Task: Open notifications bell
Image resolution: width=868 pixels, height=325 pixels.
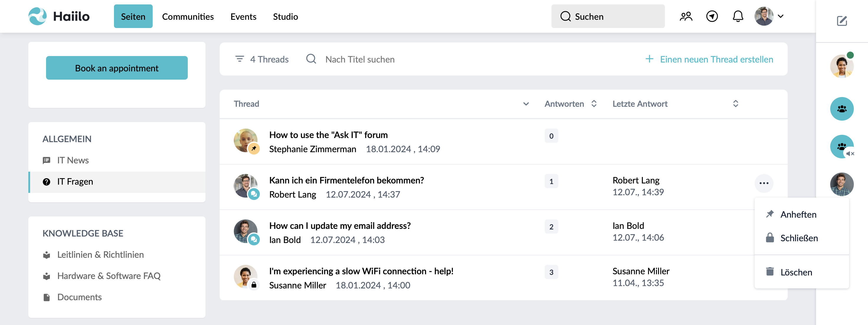Action: (738, 16)
